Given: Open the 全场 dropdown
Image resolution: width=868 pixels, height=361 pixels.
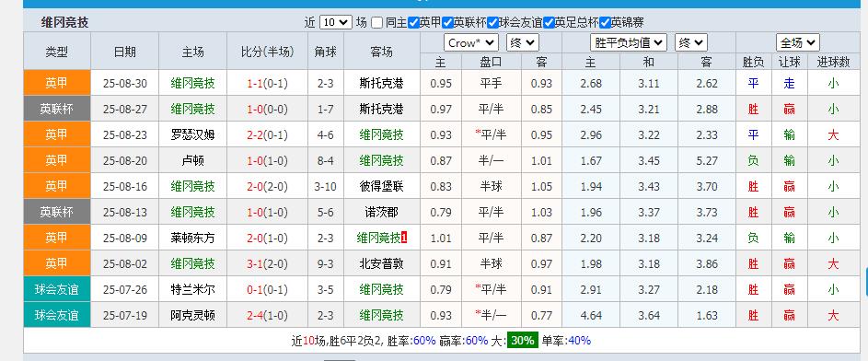Looking at the screenshot, I should click(798, 42).
